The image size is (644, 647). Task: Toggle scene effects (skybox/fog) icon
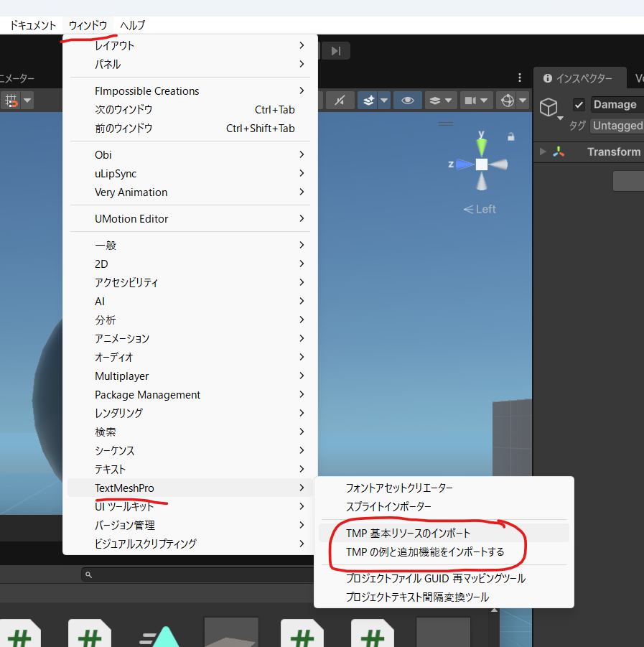[368, 101]
